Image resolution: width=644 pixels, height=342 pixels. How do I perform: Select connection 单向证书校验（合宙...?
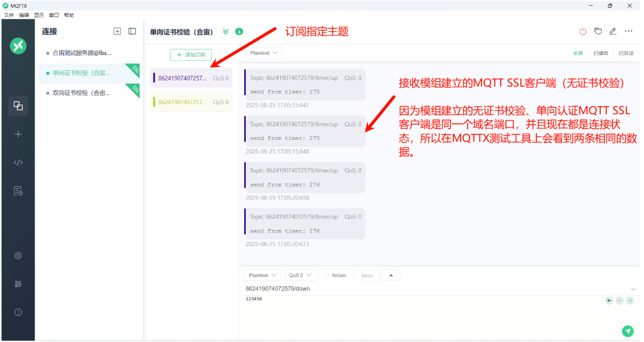coord(89,73)
